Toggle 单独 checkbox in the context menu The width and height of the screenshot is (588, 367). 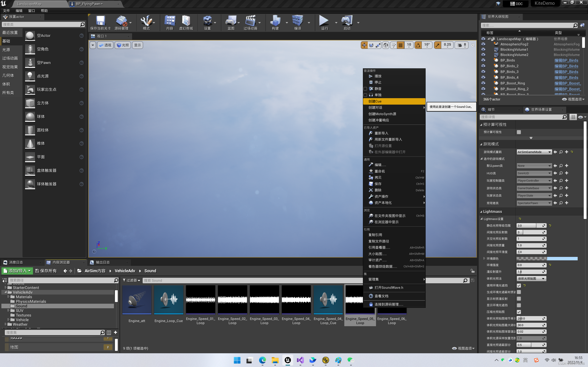(365, 95)
